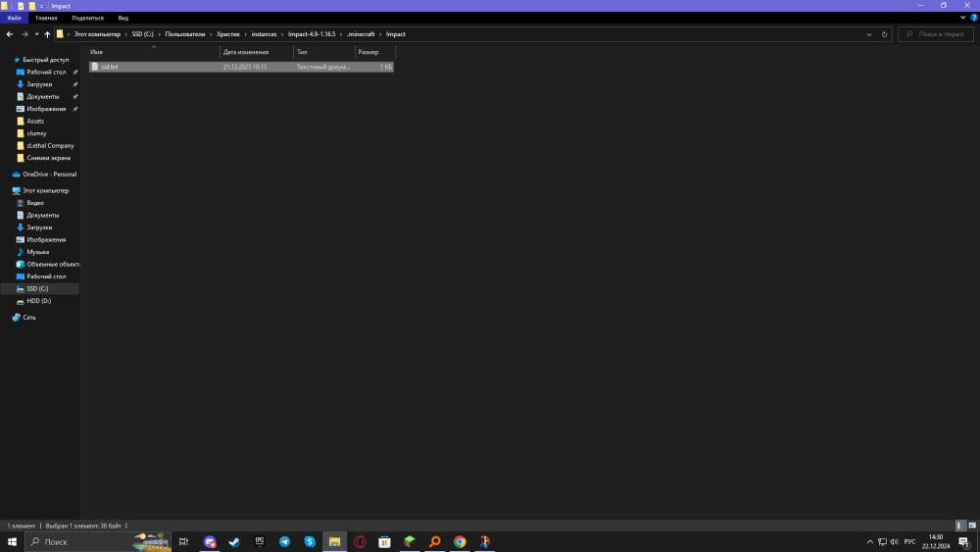The width and height of the screenshot is (980, 552).
Task: Open the Главная ribbon tab
Action: tap(46, 18)
